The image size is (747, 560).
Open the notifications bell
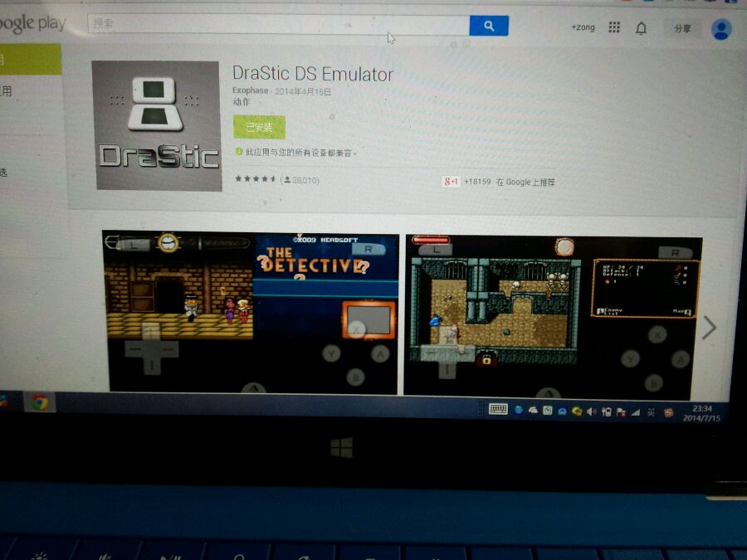tap(642, 28)
